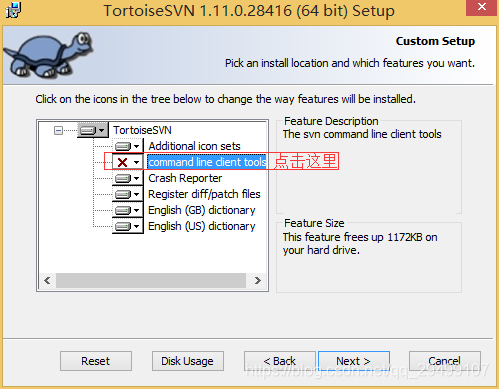This screenshot has width=499, height=389.
Task: Open Additional icon sets install option dropdown
Action: [x=128, y=146]
